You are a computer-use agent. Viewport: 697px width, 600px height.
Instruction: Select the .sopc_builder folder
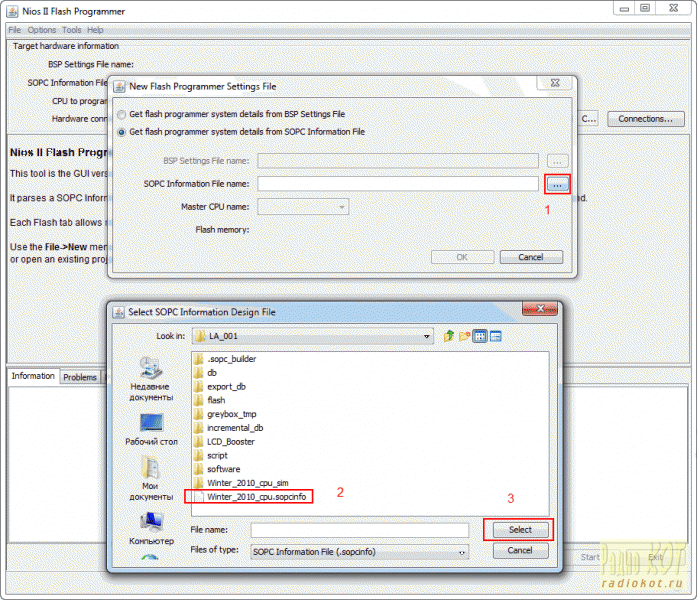[x=225, y=359]
